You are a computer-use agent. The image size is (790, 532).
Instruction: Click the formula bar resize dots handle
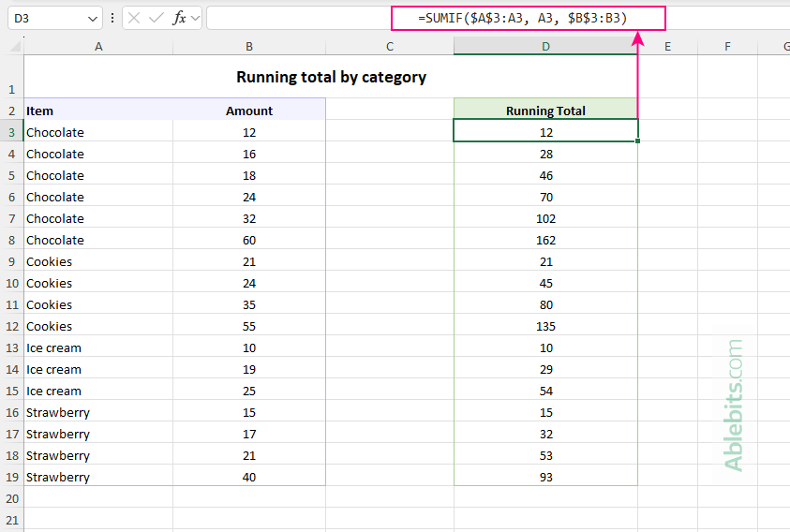[112, 19]
